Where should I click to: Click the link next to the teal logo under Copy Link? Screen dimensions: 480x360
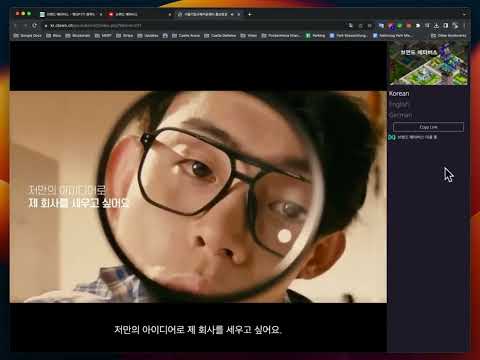pos(417,137)
